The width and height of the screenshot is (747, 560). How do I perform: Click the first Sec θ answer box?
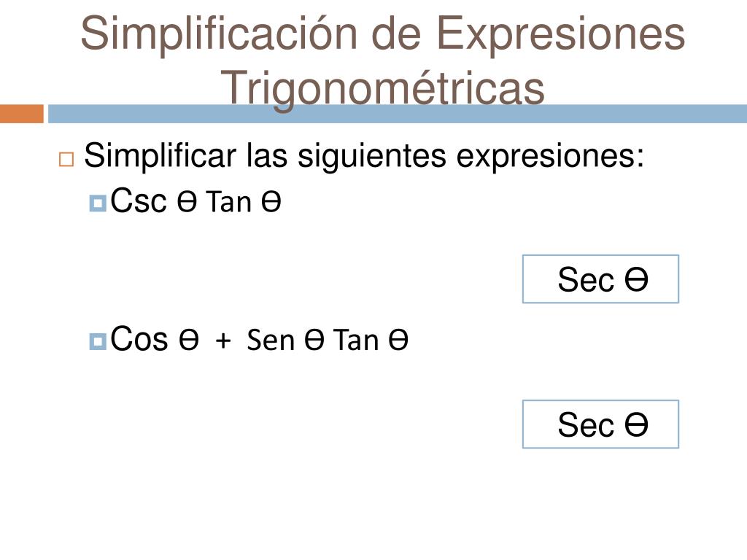(x=600, y=279)
